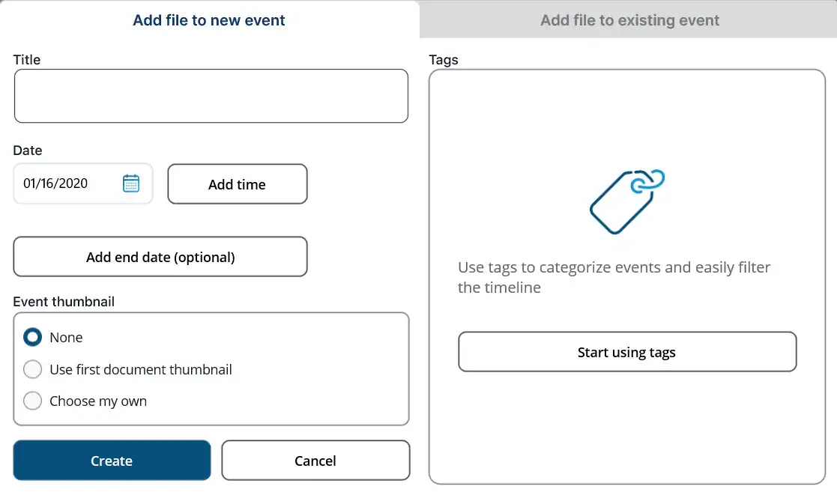Click the Create button
This screenshot has width=837, height=504.
(x=112, y=461)
